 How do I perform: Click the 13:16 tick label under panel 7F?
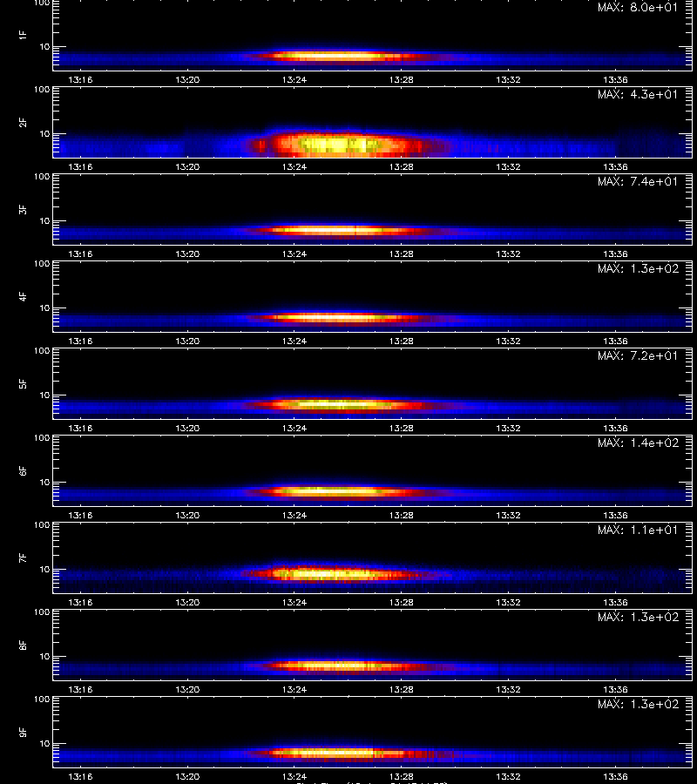pyautogui.click(x=80, y=602)
